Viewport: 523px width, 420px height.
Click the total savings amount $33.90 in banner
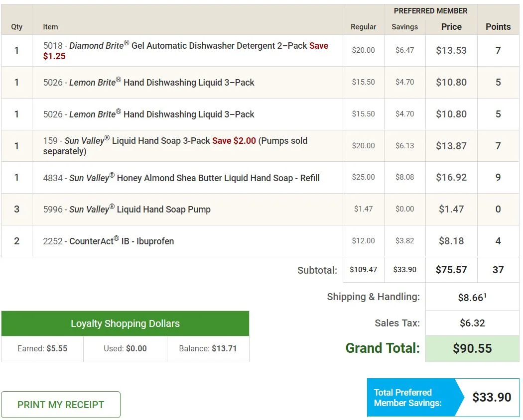click(492, 397)
